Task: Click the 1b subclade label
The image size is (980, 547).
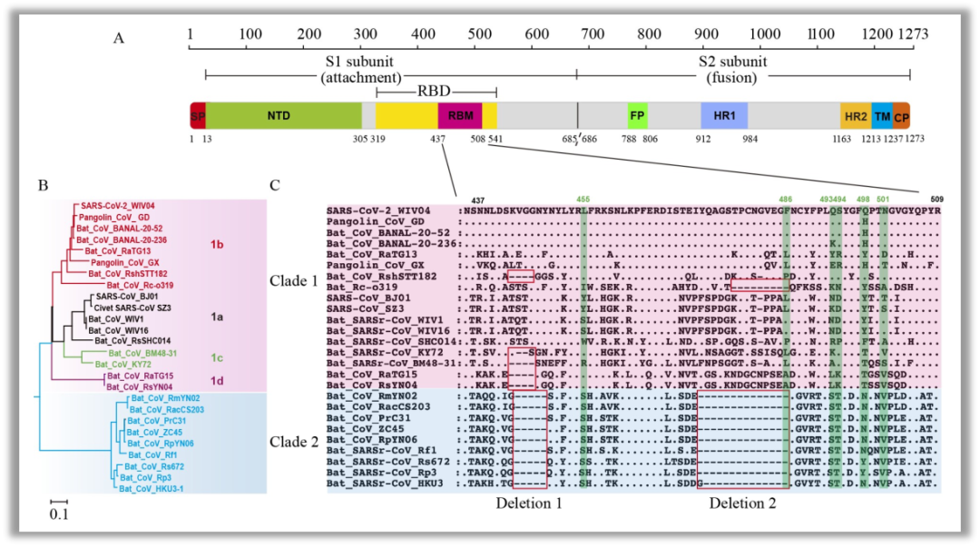Action: pyautogui.click(x=218, y=244)
